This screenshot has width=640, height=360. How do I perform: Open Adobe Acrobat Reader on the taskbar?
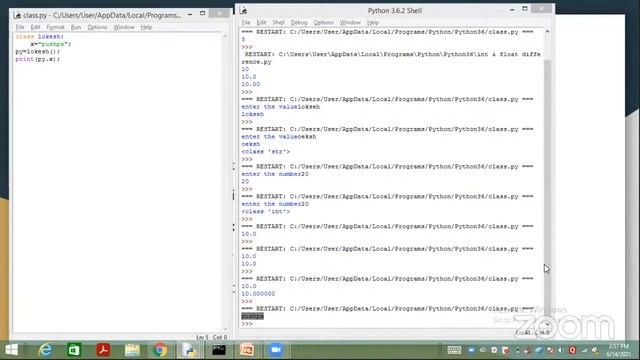[103, 350]
